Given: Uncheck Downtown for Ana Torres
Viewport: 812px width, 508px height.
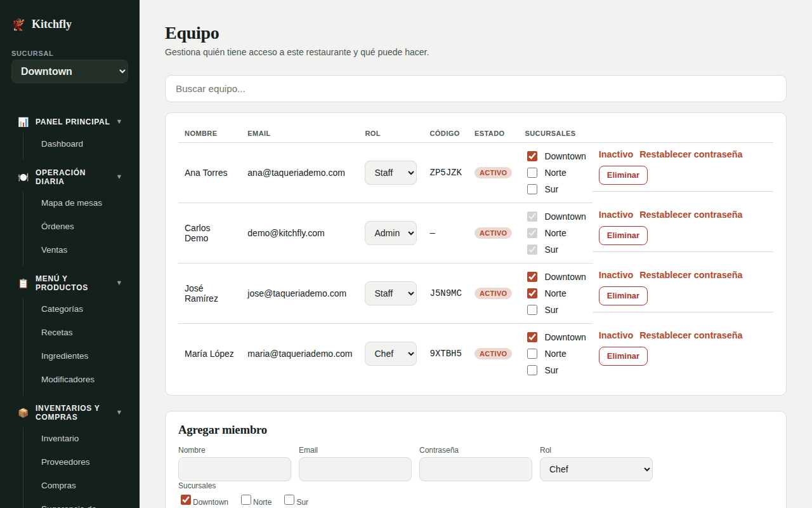Looking at the screenshot, I should click(x=532, y=156).
